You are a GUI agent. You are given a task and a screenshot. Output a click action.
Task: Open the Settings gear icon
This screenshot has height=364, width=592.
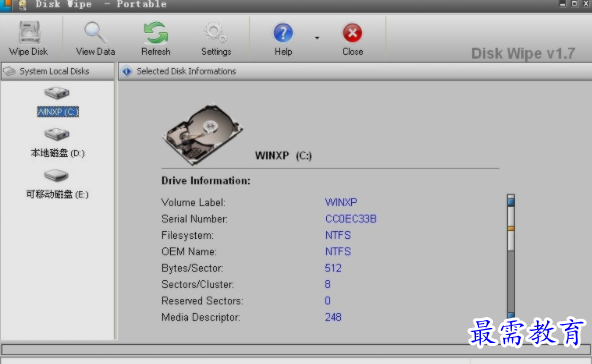click(x=216, y=32)
